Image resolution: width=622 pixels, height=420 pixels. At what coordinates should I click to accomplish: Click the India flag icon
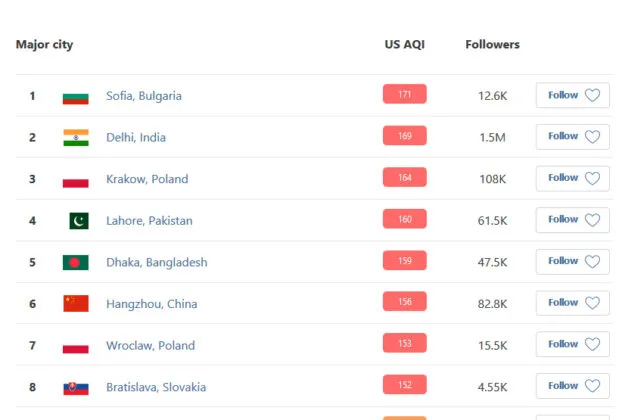point(76,138)
